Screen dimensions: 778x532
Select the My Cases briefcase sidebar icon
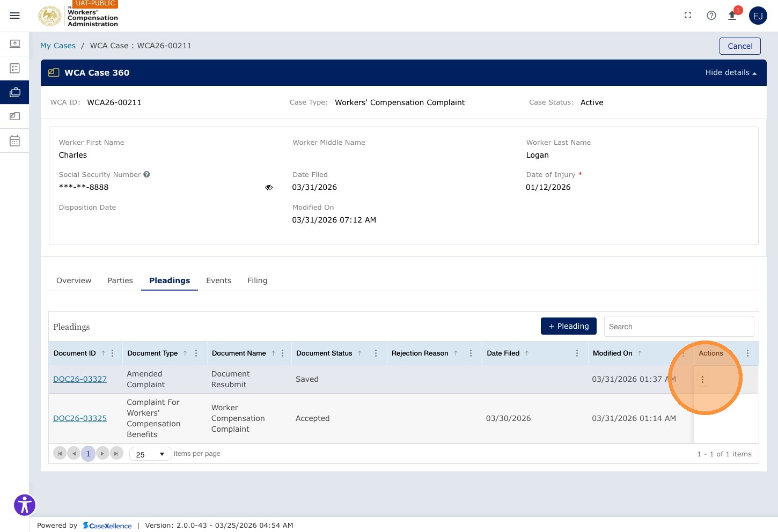[x=15, y=92]
